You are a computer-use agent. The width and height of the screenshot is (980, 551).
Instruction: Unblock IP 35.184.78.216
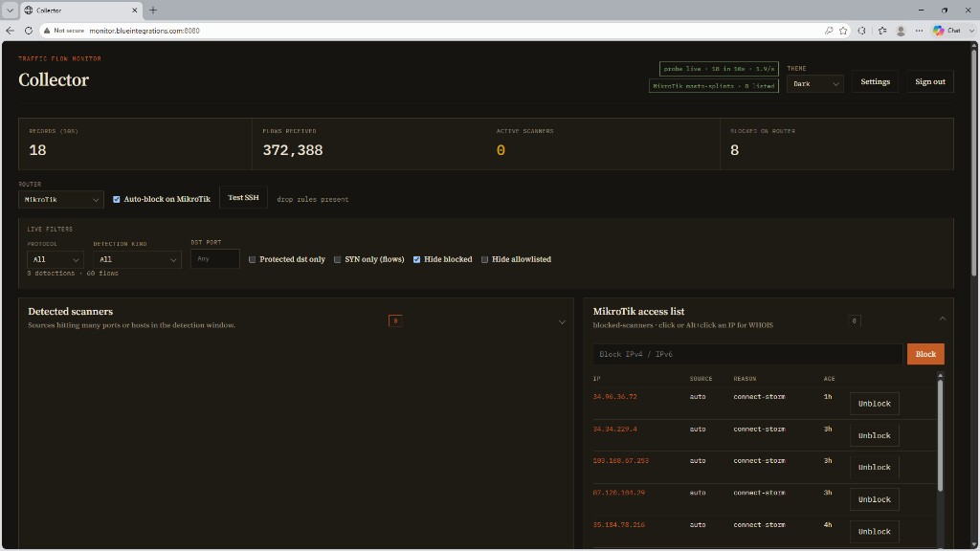[x=875, y=532]
